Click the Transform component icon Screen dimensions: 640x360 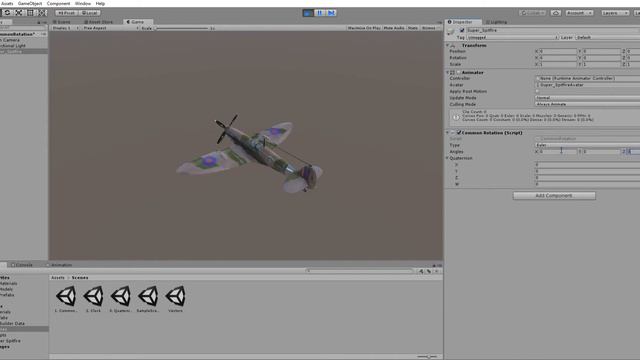click(x=454, y=46)
